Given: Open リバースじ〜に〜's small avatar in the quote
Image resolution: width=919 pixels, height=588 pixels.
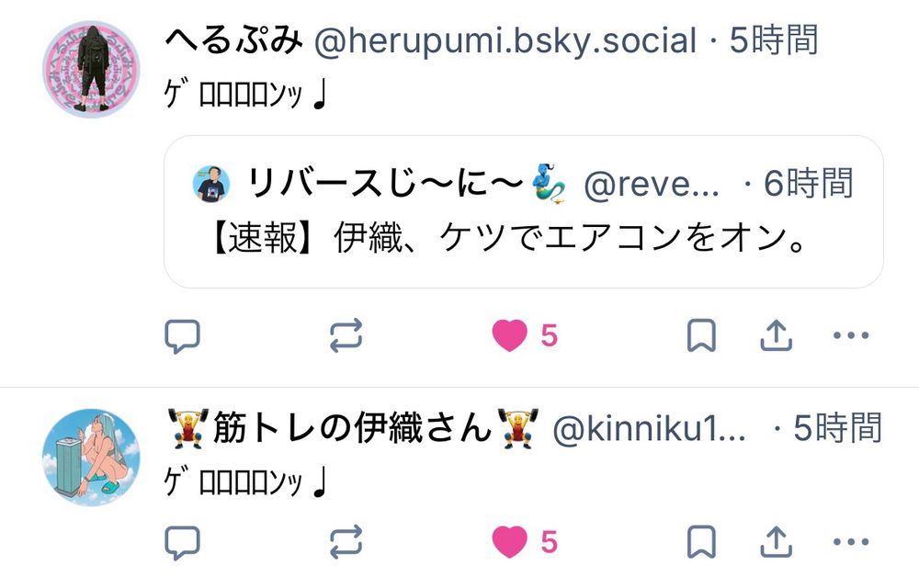Looking at the screenshot, I should pyautogui.click(x=211, y=184).
